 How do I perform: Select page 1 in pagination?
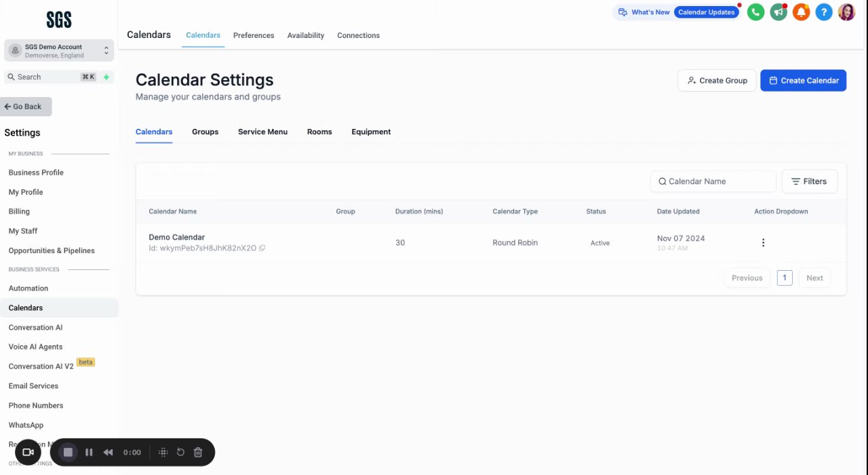tap(785, 278)
